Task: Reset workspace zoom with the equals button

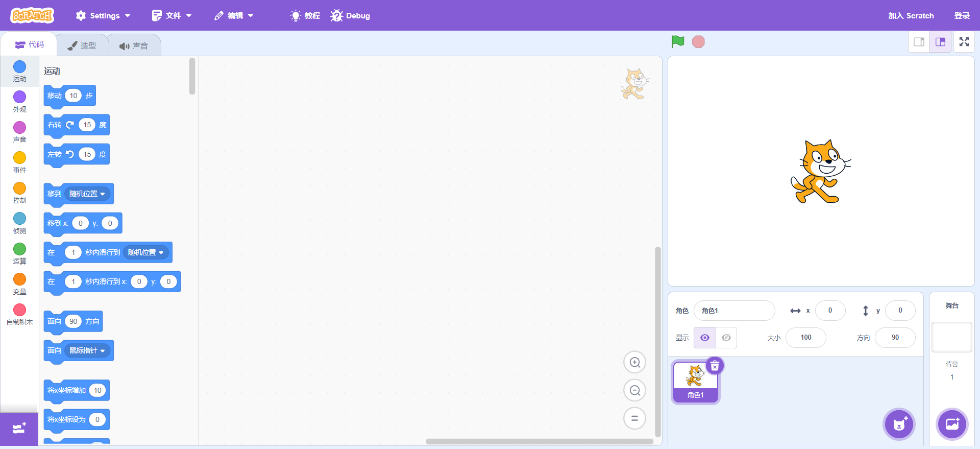Action: pos(634,418)
